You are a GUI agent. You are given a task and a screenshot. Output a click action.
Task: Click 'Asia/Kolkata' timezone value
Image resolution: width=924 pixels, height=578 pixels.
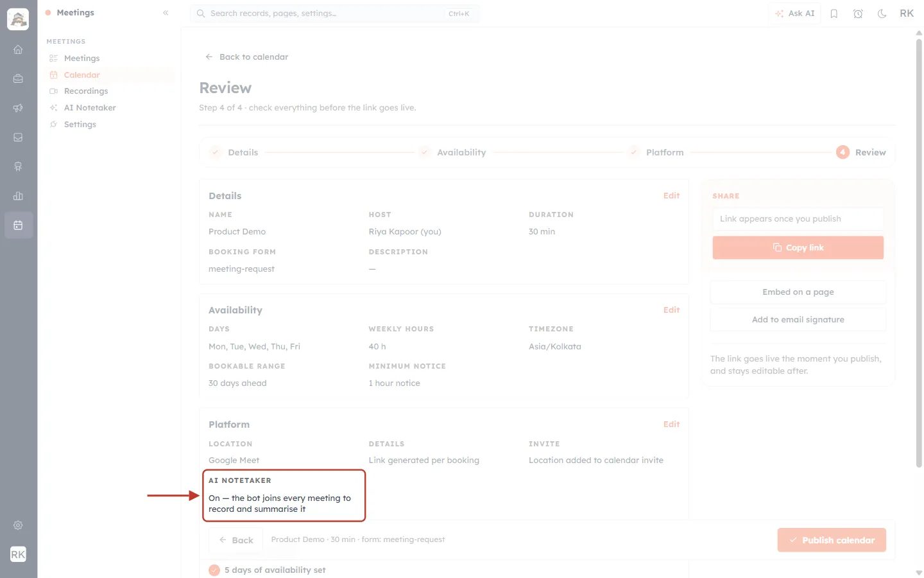click(554, 347)
